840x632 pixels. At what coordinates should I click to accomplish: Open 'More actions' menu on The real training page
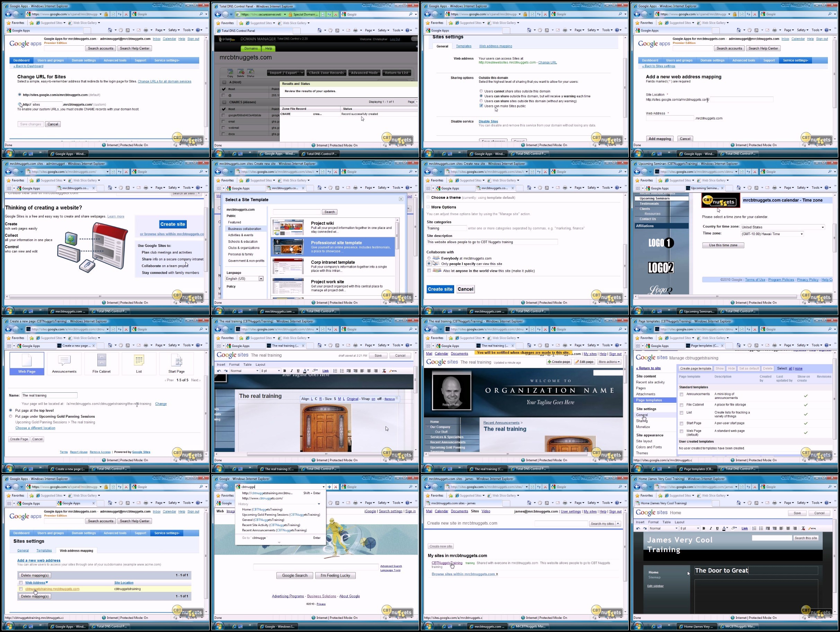pos(609,362)
